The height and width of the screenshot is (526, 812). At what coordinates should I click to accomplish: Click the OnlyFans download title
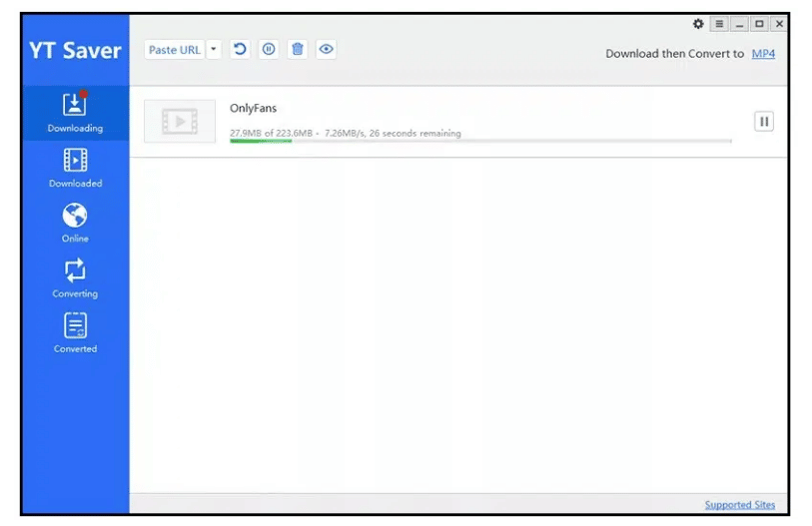click(x=254, y=108)
